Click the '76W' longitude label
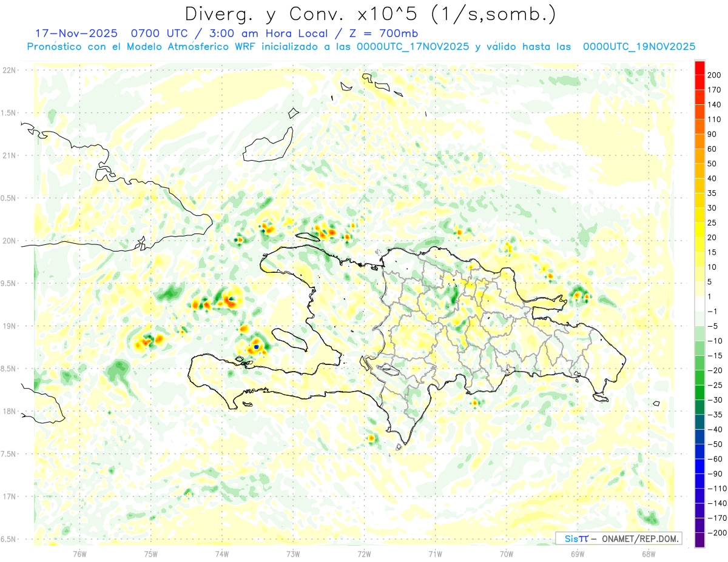Image resolution: width=728 pixels, height=562 pixels. 80,554
